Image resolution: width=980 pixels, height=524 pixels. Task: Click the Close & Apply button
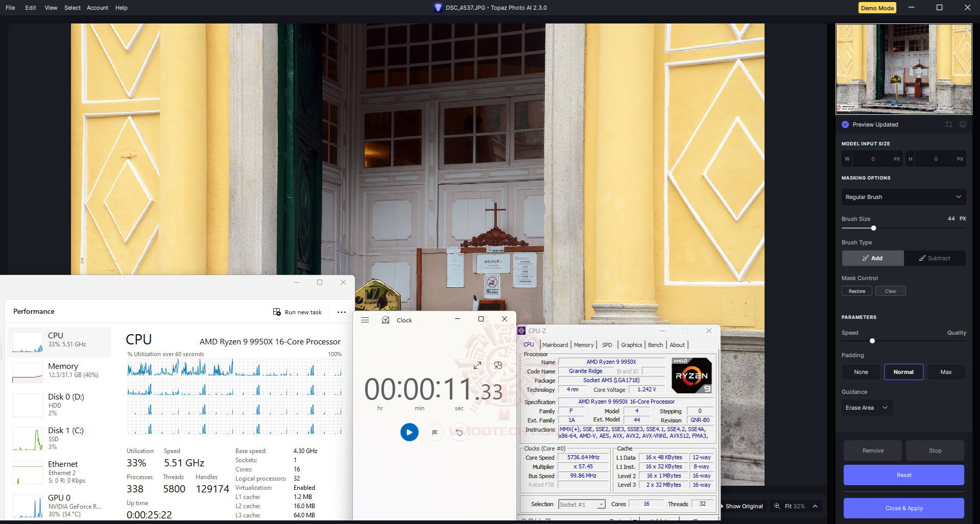904,508
